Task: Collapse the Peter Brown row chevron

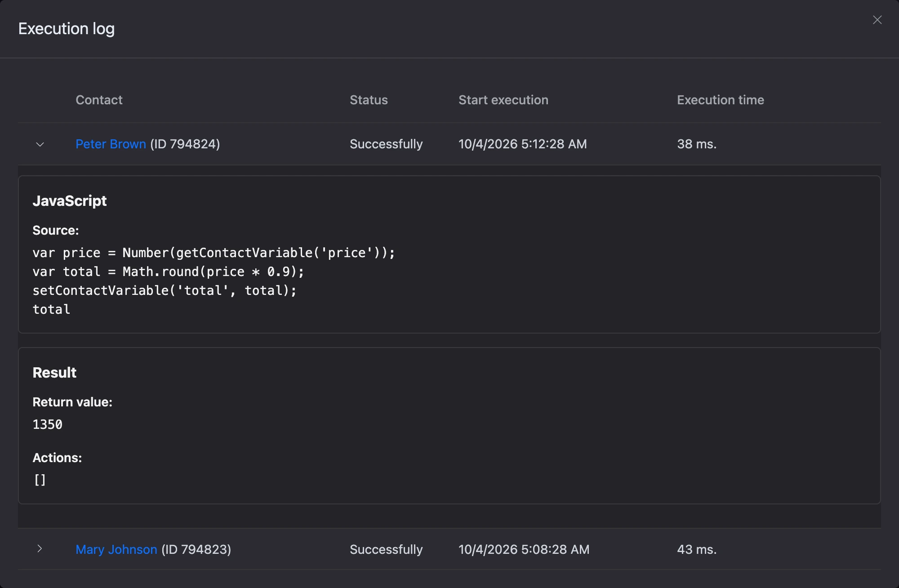Action: [40, 144]
